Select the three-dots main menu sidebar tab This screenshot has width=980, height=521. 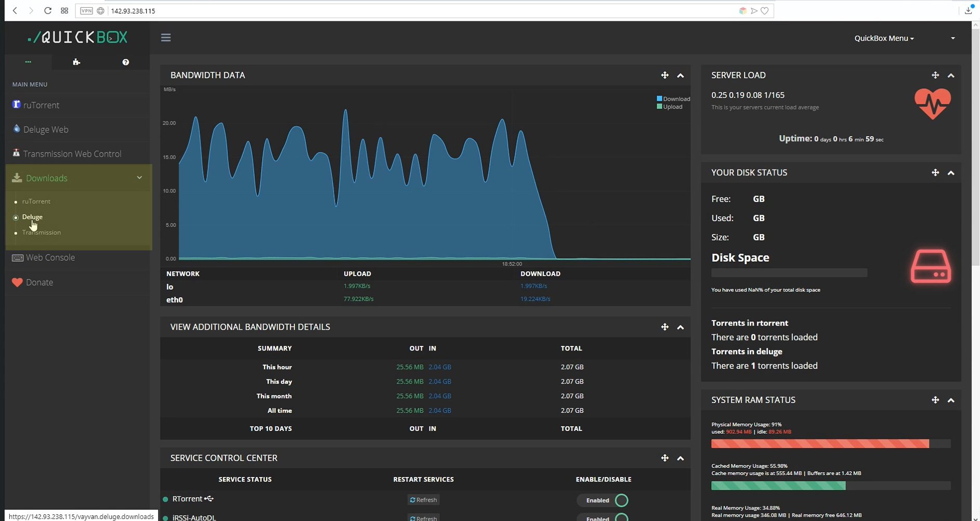(28, 62)
